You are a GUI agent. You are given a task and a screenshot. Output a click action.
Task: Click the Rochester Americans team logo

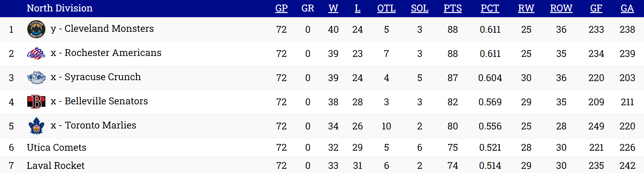36,53
